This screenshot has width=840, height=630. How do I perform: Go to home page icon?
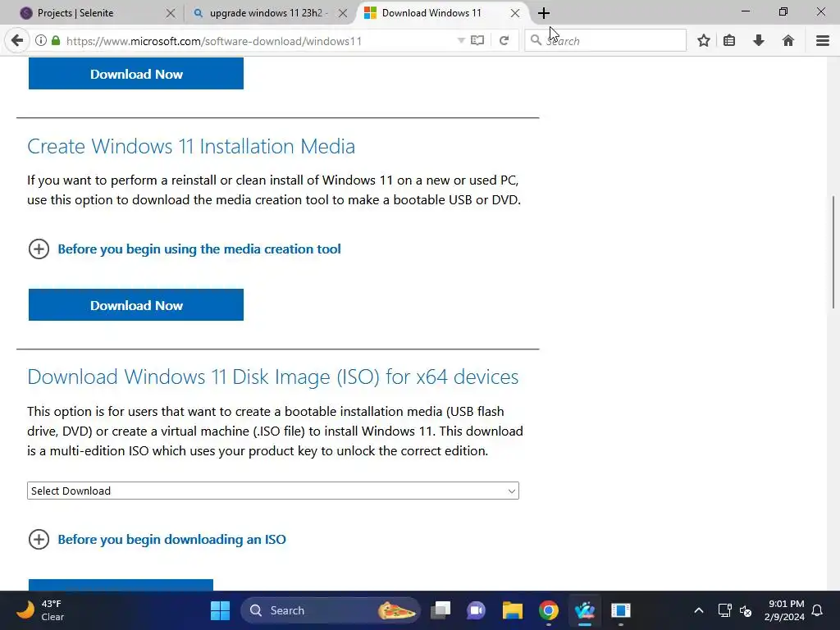coord(788,41)
